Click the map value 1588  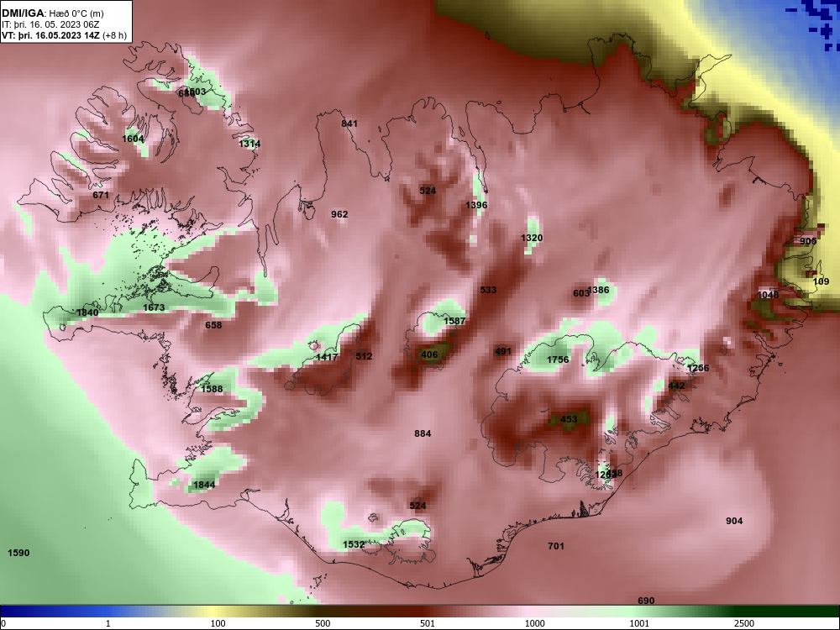(212, 389)
